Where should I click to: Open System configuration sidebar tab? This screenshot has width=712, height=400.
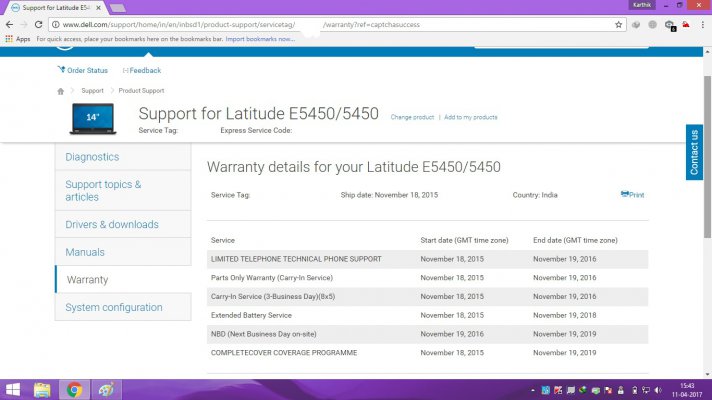[123, 307]
